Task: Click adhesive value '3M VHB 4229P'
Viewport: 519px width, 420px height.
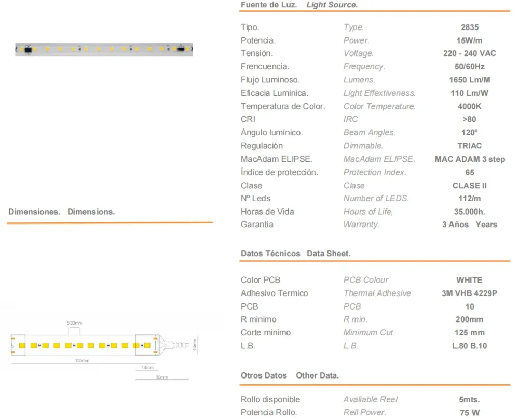Action: coord(469,293)
